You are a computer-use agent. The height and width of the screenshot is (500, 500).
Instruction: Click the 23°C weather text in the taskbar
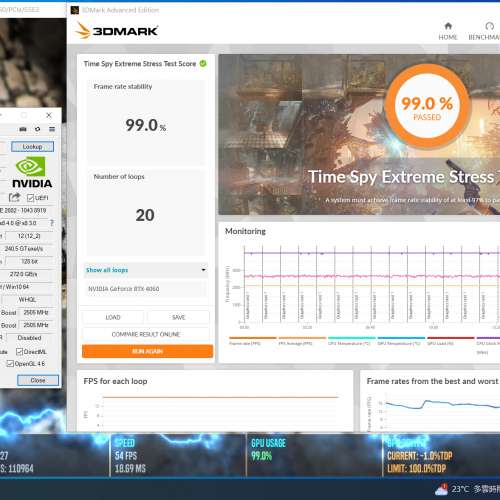pos(461,489)
